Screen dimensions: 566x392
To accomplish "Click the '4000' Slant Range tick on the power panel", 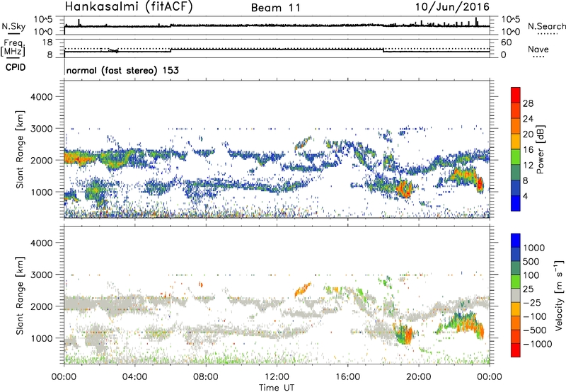I will pyautogui.click(x=42, y=97).
